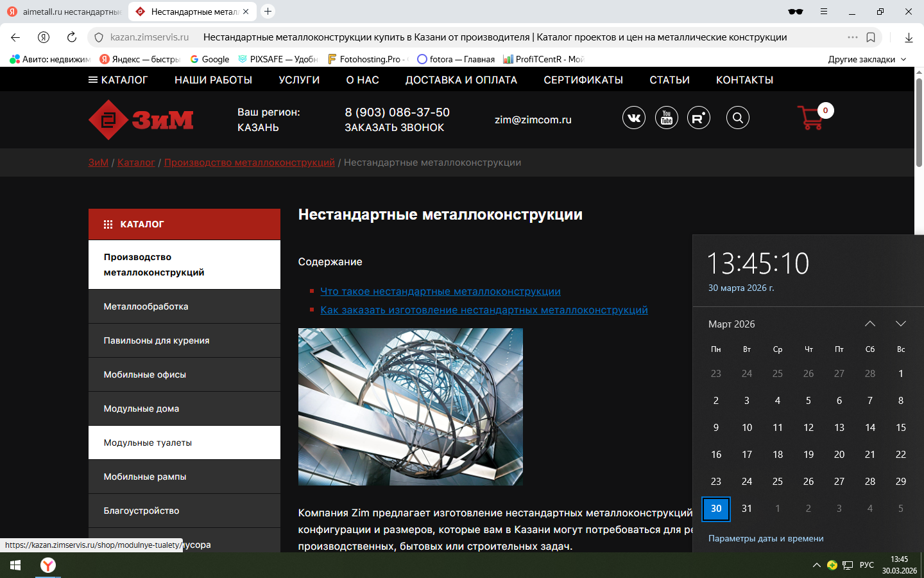Open the browser downloads icon
This screenshot has width=924, height=578.
click(909, 37)
